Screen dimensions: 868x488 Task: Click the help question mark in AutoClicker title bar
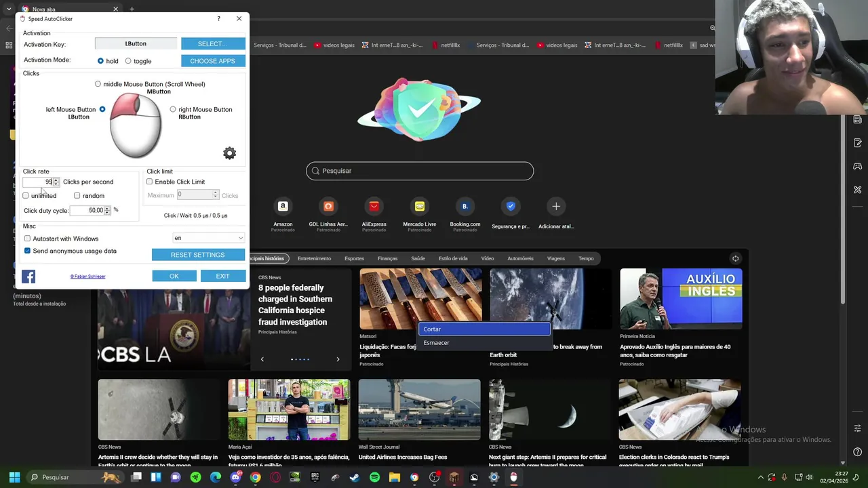coord(218,19)
